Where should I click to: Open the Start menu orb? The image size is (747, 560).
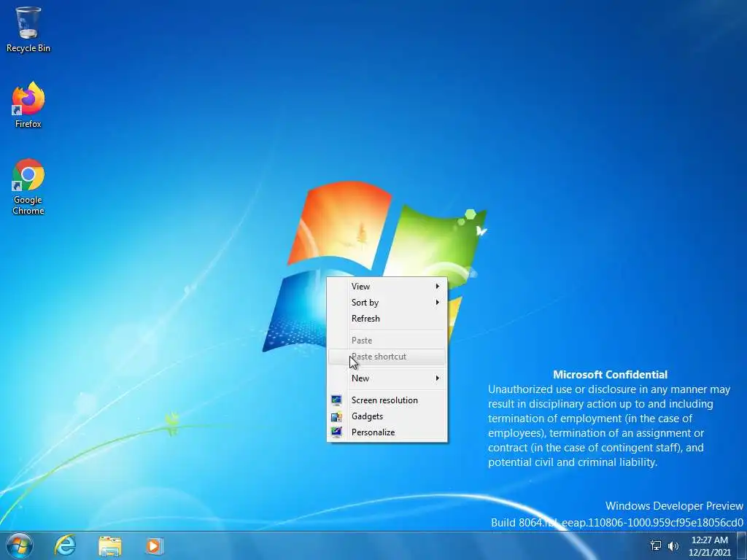tap(20, 545)
